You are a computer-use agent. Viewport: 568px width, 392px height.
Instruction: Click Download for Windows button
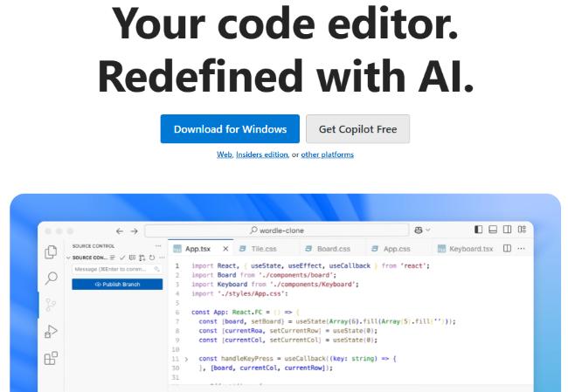click(230, 129)
